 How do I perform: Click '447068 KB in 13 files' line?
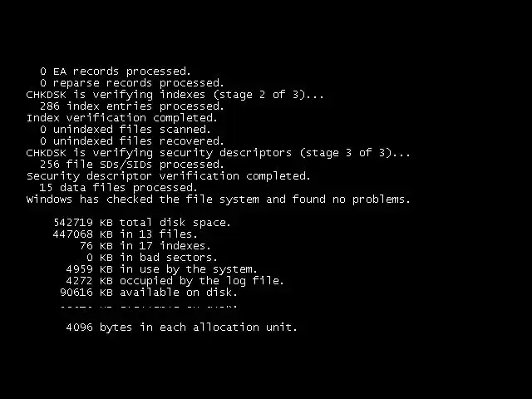click(126, 234)
